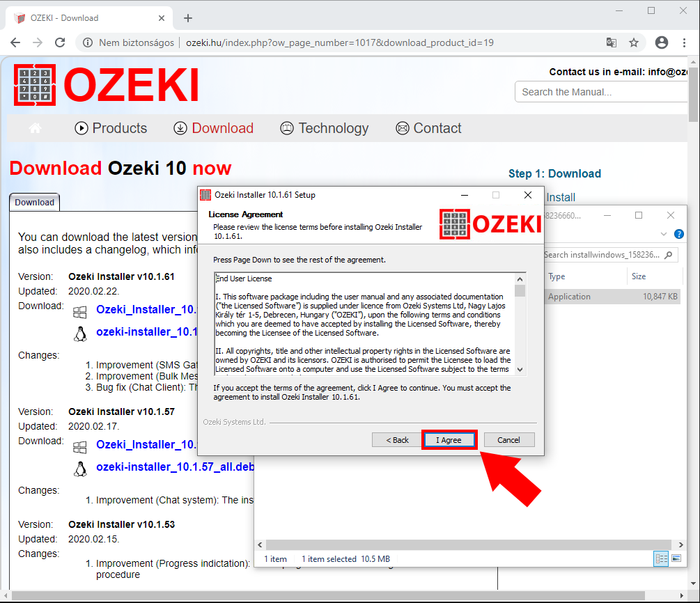Image resolution: width=700 pixels, height=603 pixels.
Task: Click the page vertical scrollbar up arrow
Action: (x=693, y=62)
